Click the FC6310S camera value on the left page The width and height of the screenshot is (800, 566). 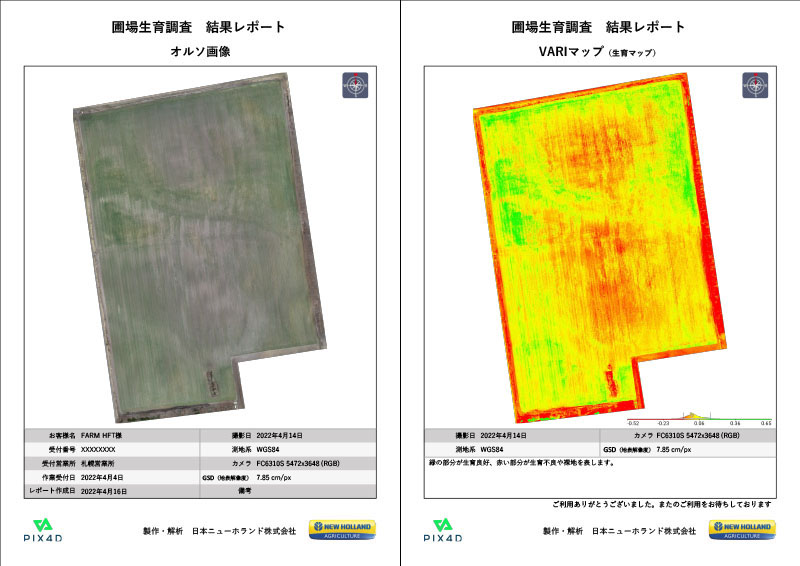click(298, 464)
